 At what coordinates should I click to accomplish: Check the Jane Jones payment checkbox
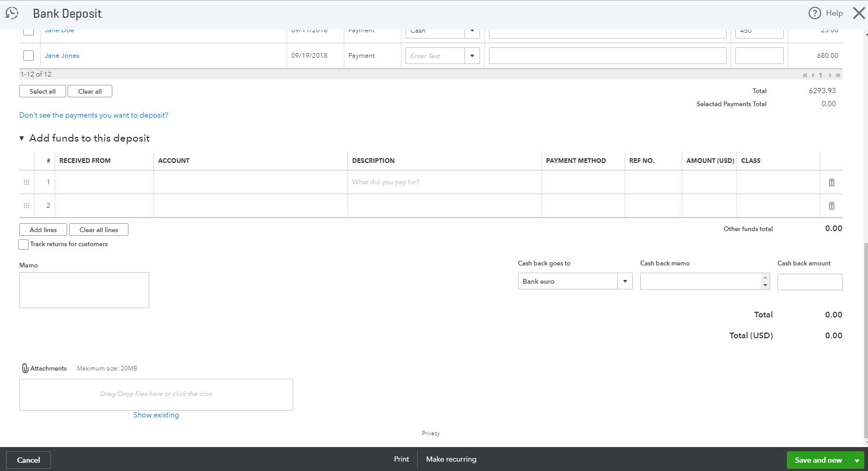pos(29,55)
